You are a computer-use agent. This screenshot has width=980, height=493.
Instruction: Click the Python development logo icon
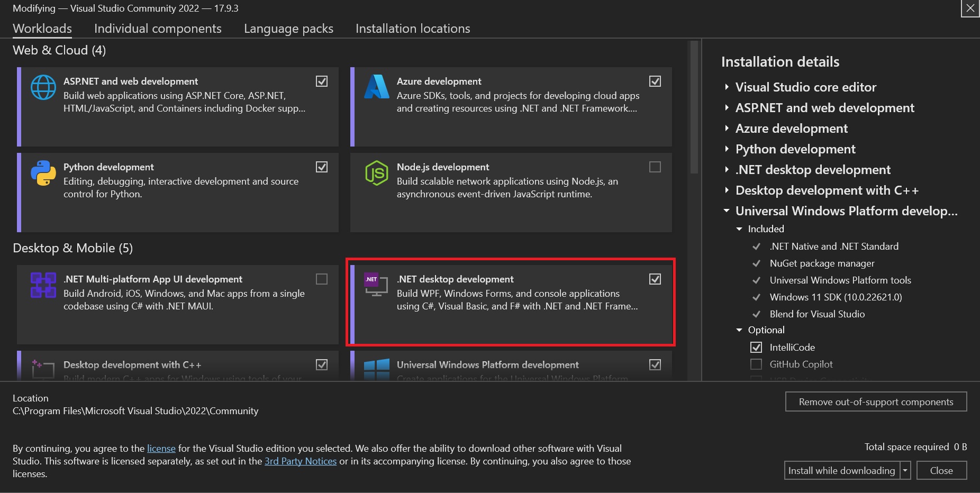[43, 173]
